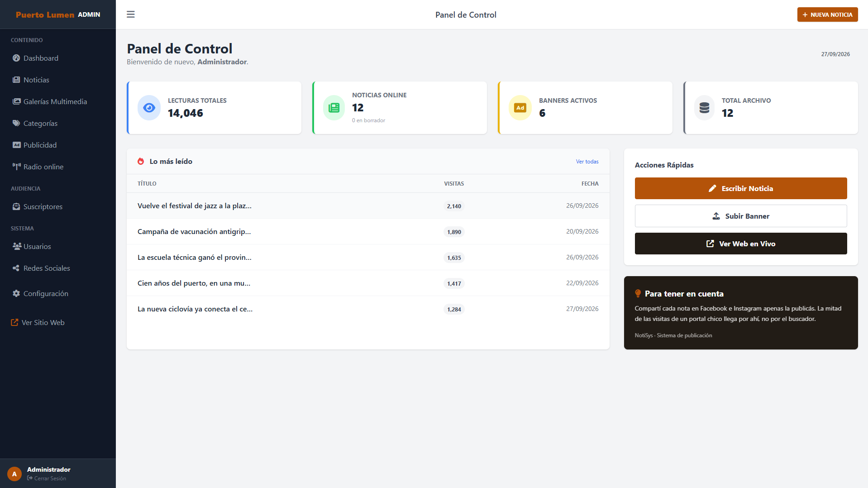
Task: Click the Nueva Noticia button
Action: (827, 14)
